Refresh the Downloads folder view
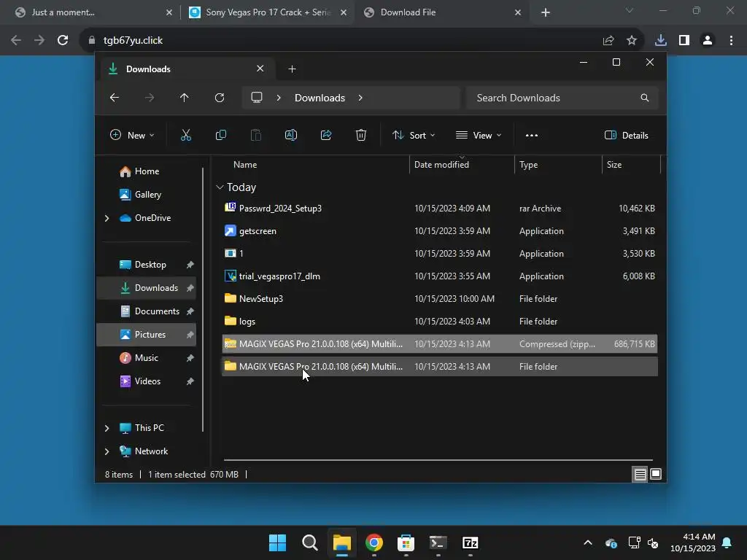The height and width of the screenshot is (560, 747). (219, 98)
